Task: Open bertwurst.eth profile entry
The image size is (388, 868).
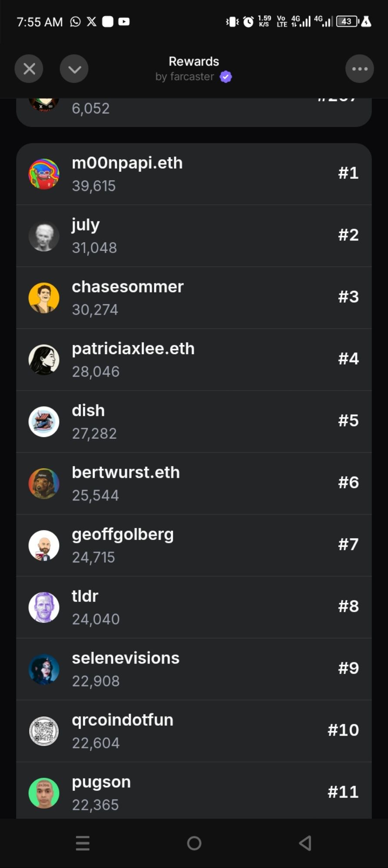Action: 194,483
